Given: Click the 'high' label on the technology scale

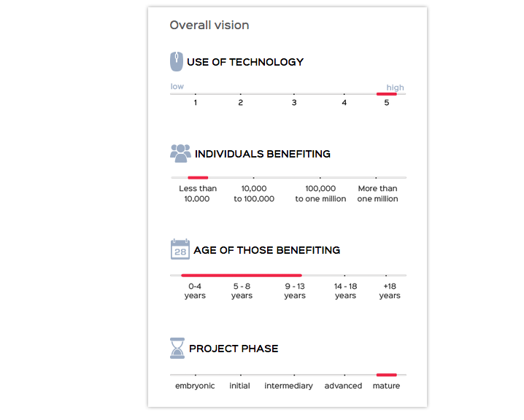Looking at the screenshot, I should point(396,87).
